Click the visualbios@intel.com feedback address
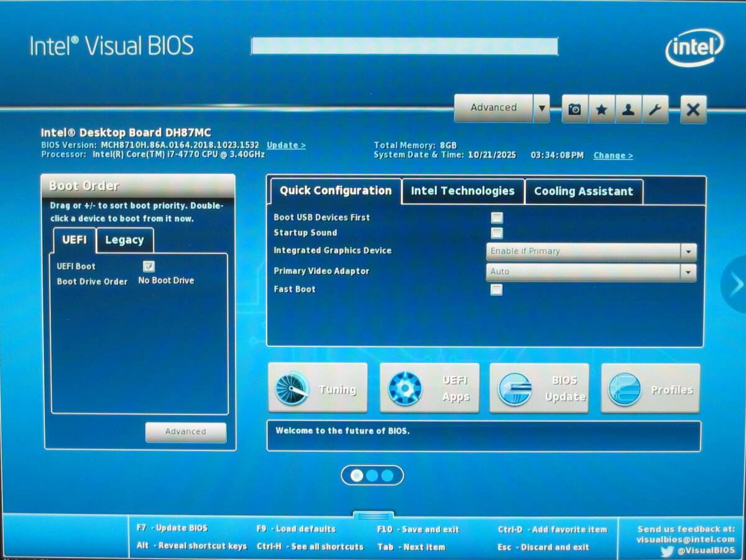Screen dimensions: 746x560 (x=685, y=539)
